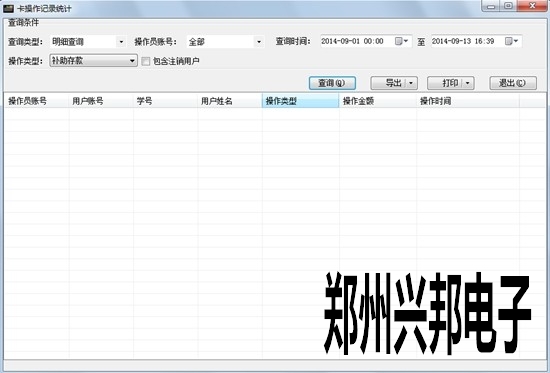The width and height of the screenshot is (550, 373).
Task: Click the end time field 2014-09-13 16:39
Action: (x=468, y=41)
